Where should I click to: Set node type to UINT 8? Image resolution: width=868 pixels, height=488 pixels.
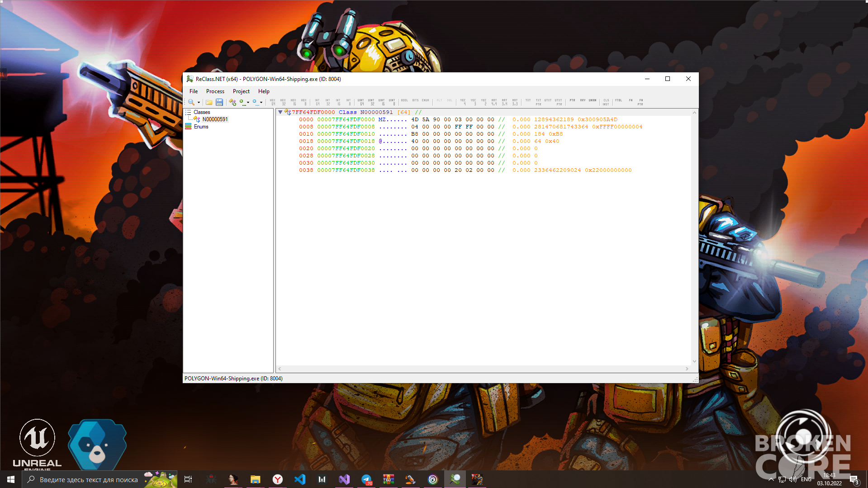pyautogui.click(x=392, y=102)
